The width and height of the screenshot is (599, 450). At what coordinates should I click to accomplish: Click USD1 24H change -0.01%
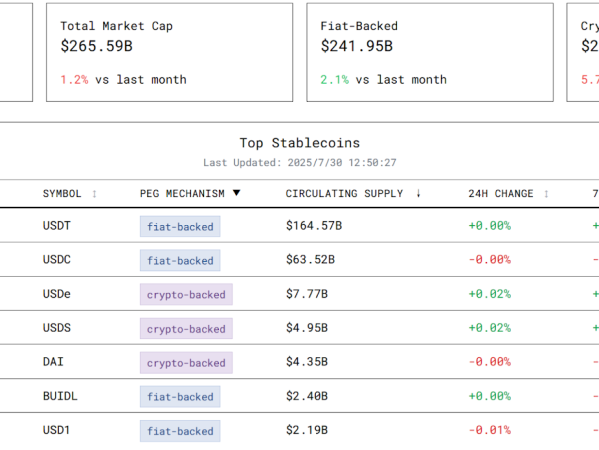tap(490, 430)
